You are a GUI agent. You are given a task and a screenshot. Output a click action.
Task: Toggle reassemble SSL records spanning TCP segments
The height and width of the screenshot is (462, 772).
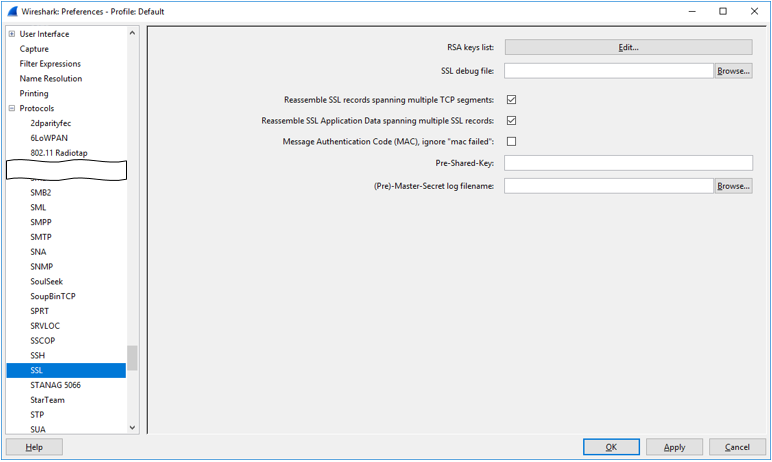(512, 99)
